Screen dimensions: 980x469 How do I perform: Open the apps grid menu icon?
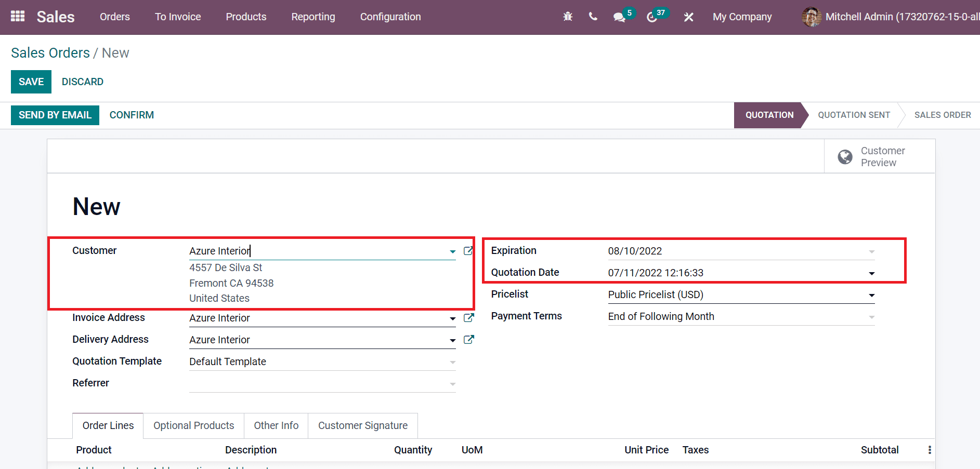pos(18,17)
